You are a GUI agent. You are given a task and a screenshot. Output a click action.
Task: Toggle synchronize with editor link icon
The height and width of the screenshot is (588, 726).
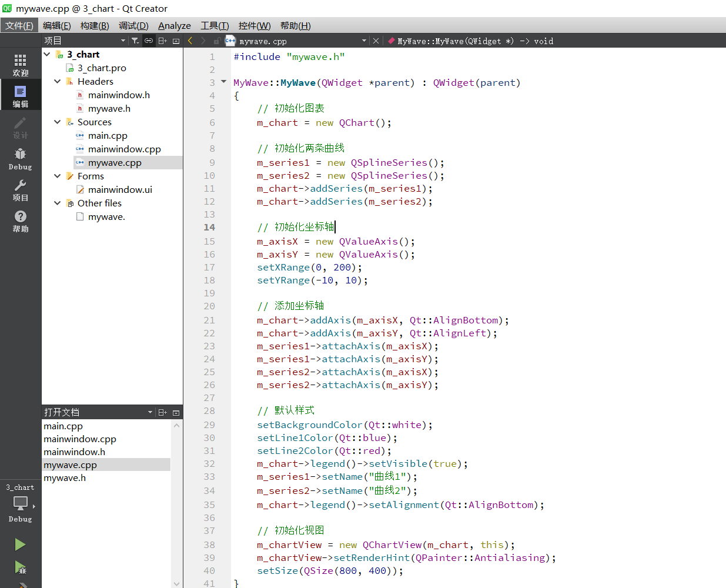149,41
